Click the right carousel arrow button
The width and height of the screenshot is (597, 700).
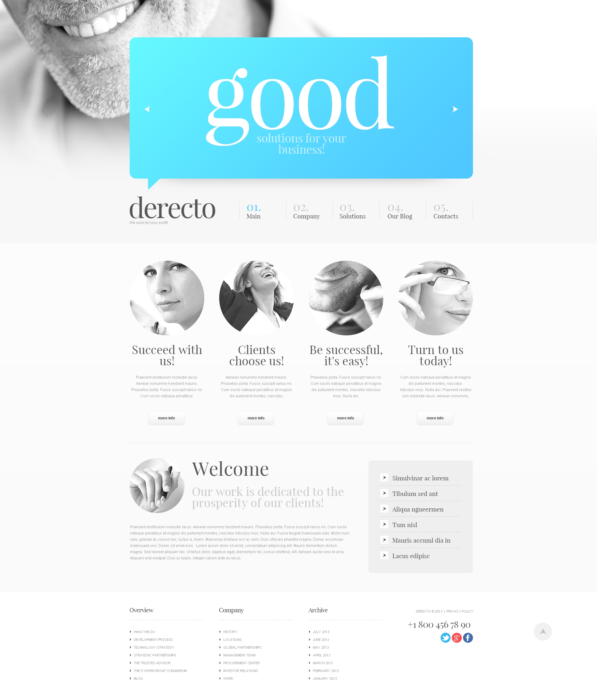point(456,110)
